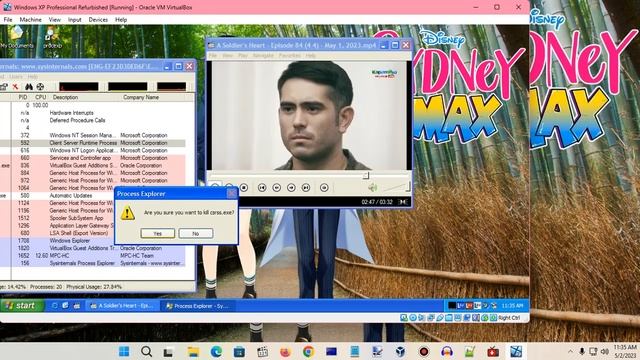This screenshot has height=360, width=640.
Task: Click the fast-forward button in media player
Action: click(x=291, y=187)
